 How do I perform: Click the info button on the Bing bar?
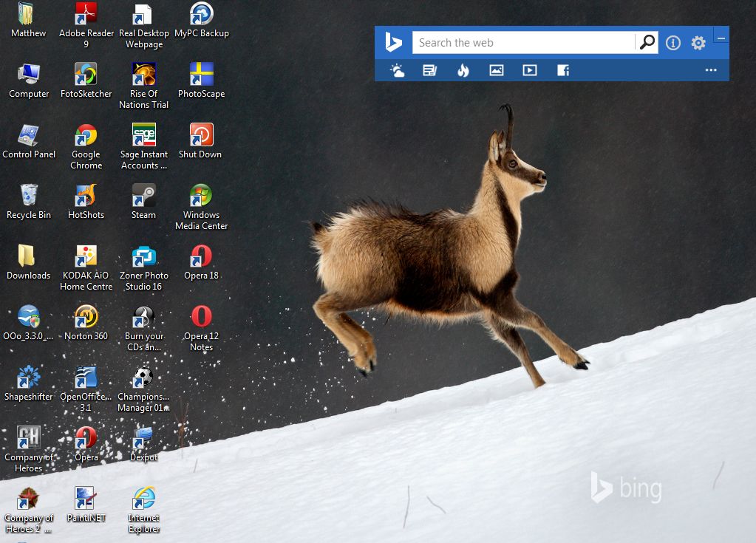672,42
